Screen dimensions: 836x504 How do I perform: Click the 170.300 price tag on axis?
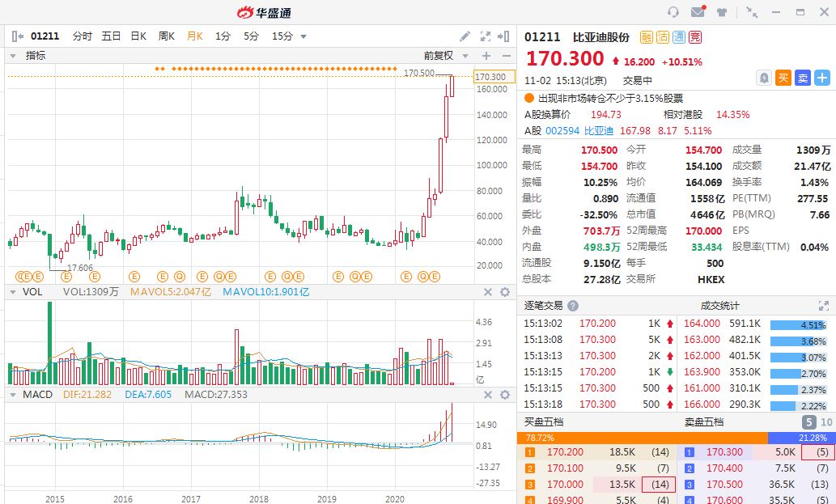[494, 77]
